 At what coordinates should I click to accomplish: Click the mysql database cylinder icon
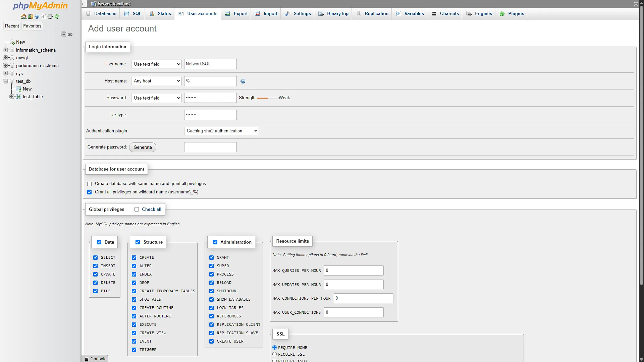(x=12, y=58)
